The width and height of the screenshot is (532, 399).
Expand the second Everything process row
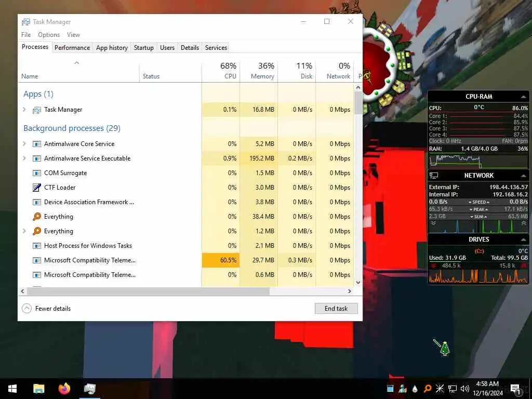(24, 231)
